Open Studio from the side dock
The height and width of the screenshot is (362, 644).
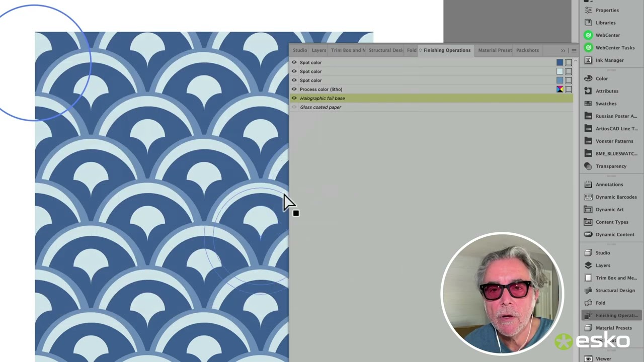click(x=598, y=253)
